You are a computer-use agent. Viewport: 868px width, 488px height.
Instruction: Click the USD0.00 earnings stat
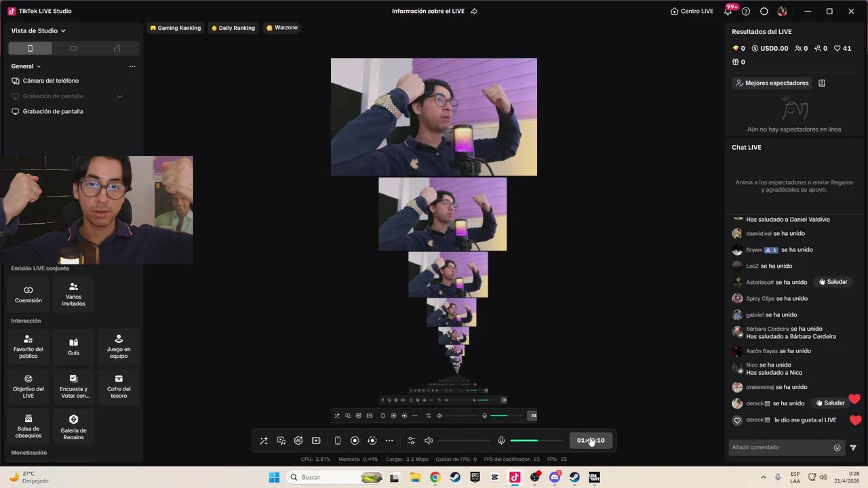tap(770, 48)
